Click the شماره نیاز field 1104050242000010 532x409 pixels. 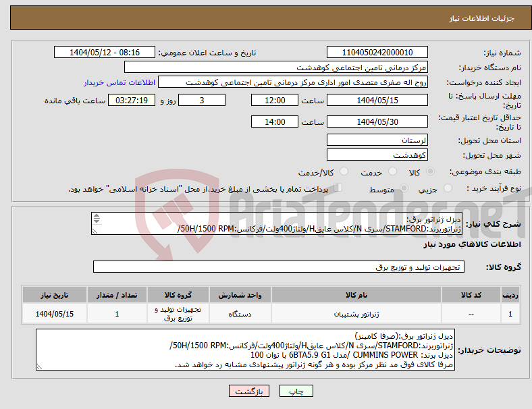pos(377,52)
